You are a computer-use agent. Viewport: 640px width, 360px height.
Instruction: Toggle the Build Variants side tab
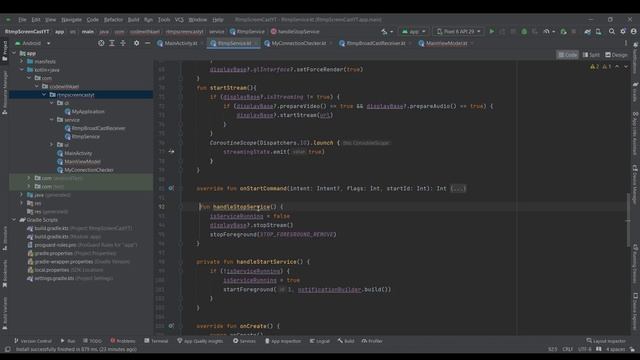click(4, 313)
